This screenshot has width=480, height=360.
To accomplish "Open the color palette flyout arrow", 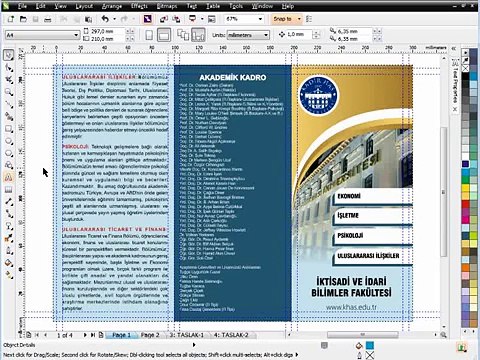I will click(x=465, y=52).
